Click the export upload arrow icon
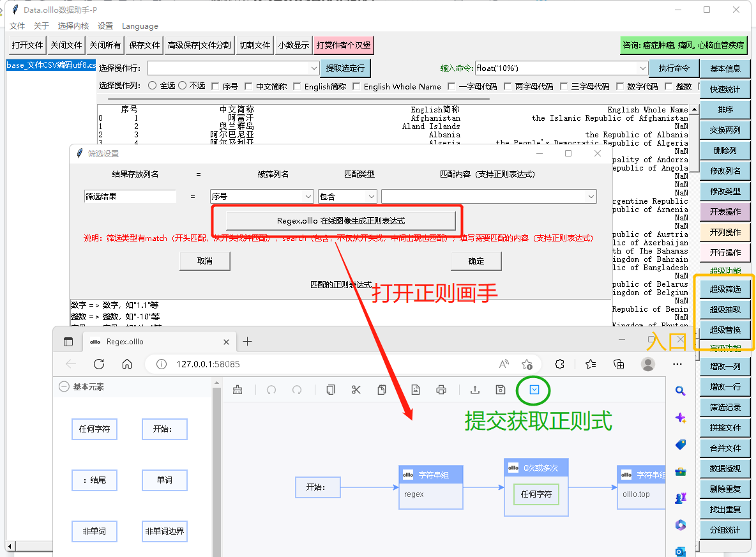This screenshot has height=557, width=756. [475, 390]
